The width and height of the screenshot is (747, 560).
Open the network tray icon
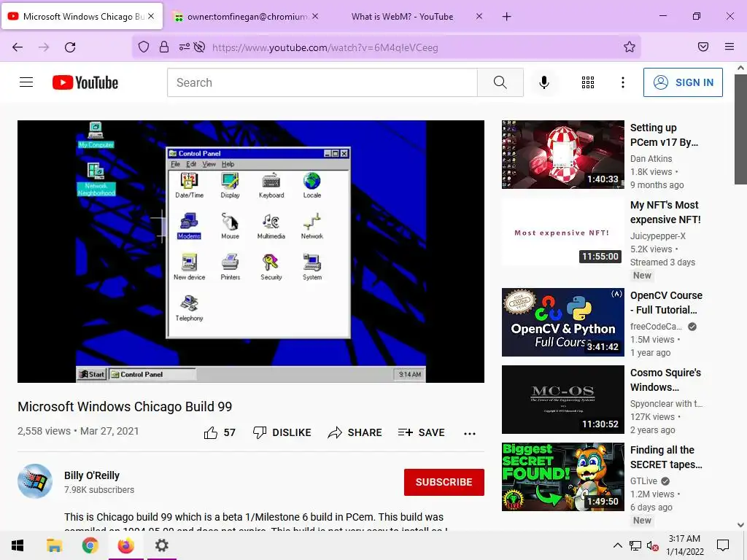click(x=635, y=545)
